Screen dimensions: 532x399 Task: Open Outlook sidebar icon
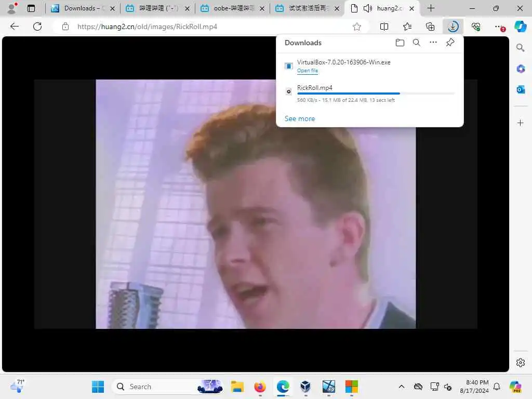click(521, 89)
